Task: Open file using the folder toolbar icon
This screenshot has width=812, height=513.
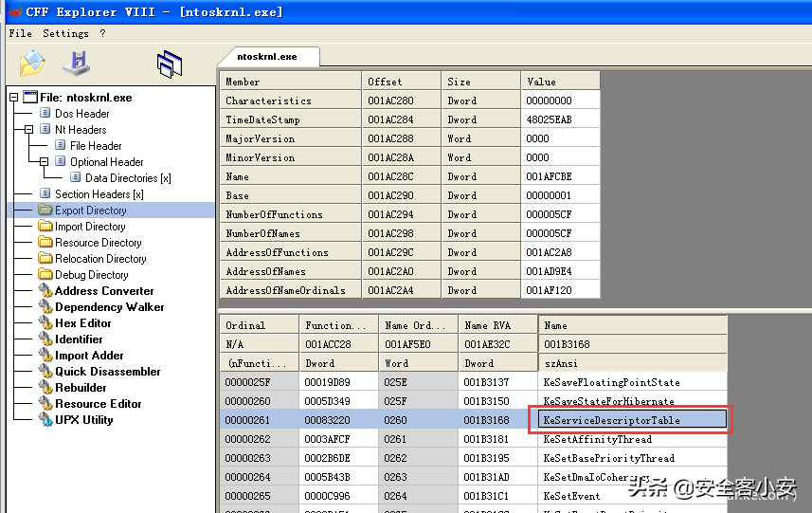Action: coord(32,64)
